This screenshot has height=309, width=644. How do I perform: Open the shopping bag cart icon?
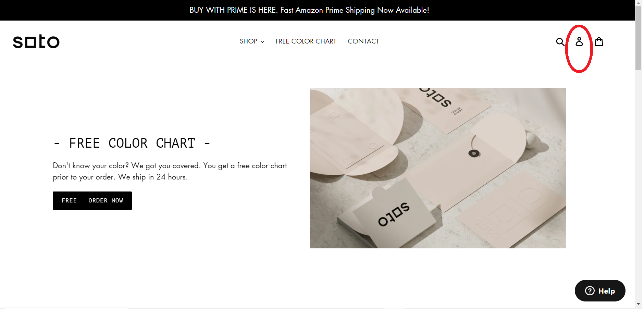[x=599, y=42]
